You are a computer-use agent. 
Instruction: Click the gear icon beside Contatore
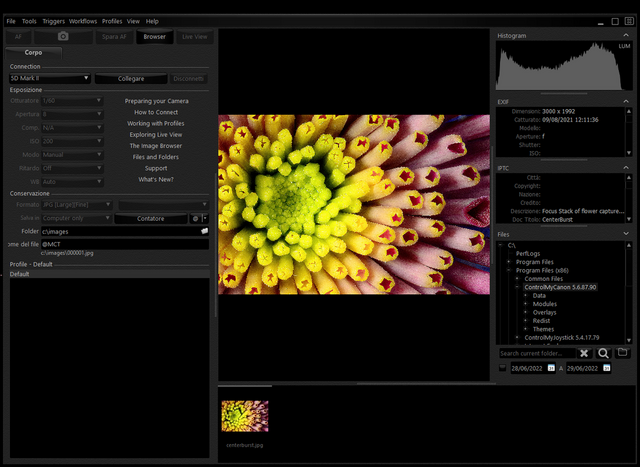pyautogui.click(x=196, y=219)
